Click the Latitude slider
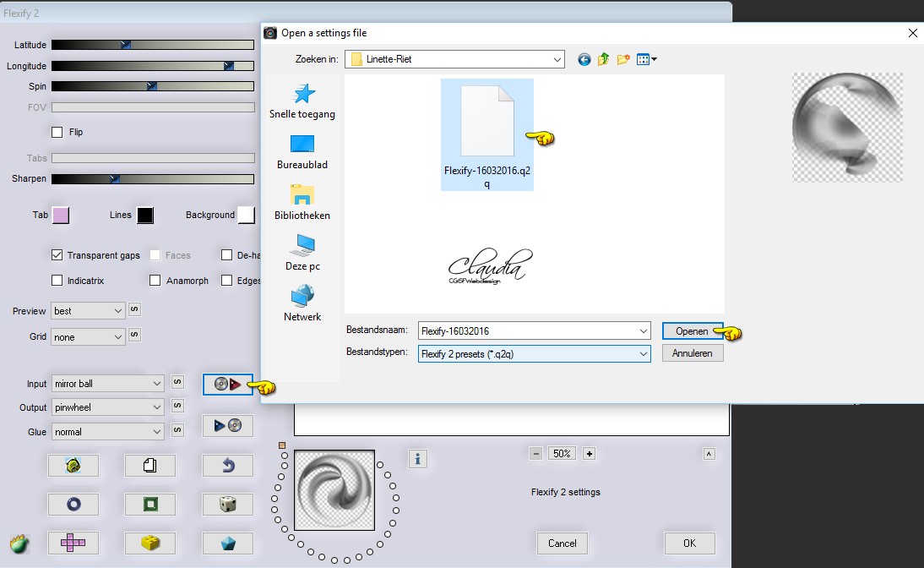The height and width of the screenshot is (568, 924). [x=153, y=45]
